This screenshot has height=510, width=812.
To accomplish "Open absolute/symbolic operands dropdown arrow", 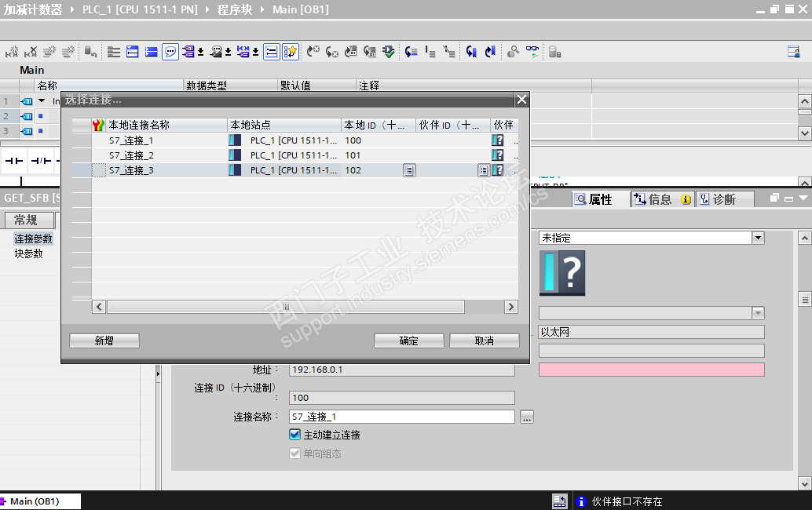I will [x=200, y=52].
